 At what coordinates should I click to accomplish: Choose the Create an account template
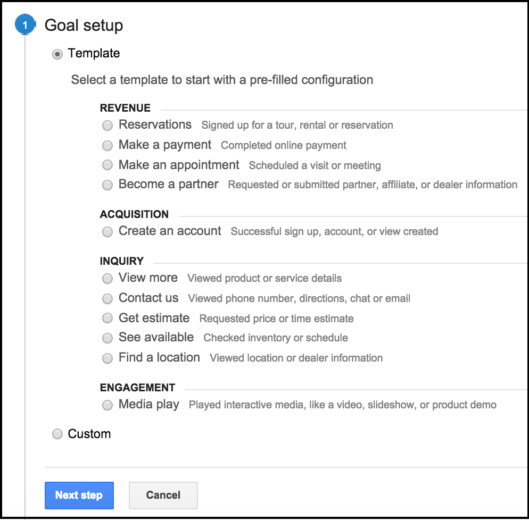tap(107, 232)
